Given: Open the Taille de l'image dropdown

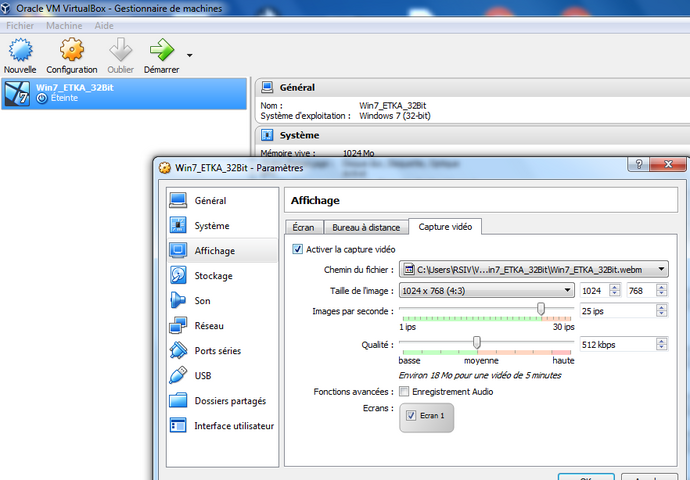Looking at the screenshot, I should (x=487, y=290).
